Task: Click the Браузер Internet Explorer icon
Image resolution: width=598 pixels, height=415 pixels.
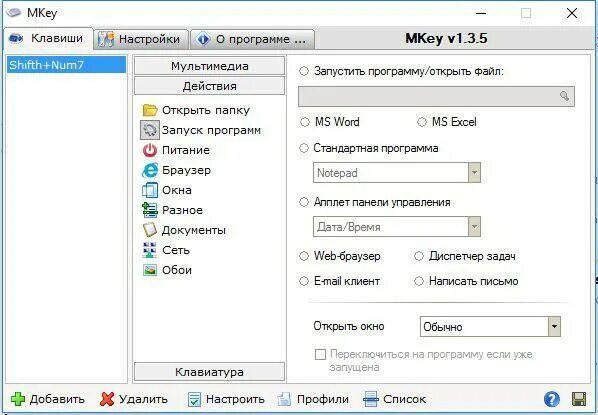Action: point(150,170)
